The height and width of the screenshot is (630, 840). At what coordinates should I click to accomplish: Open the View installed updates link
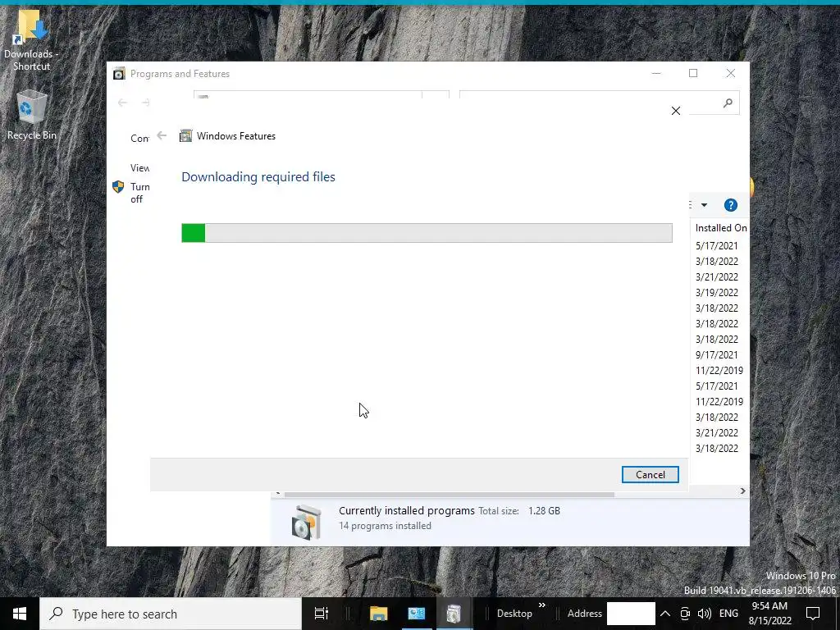point(139,167)
